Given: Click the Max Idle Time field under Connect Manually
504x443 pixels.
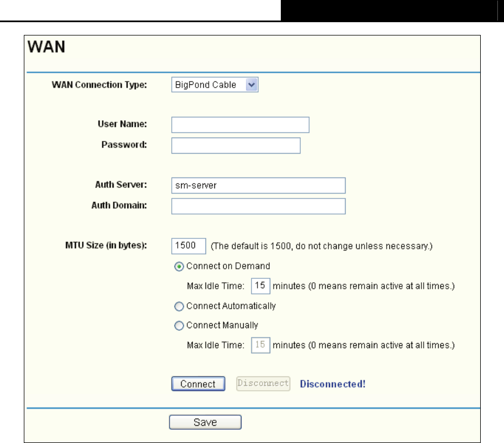Looking at the screenshot, I should click(260, 345).
